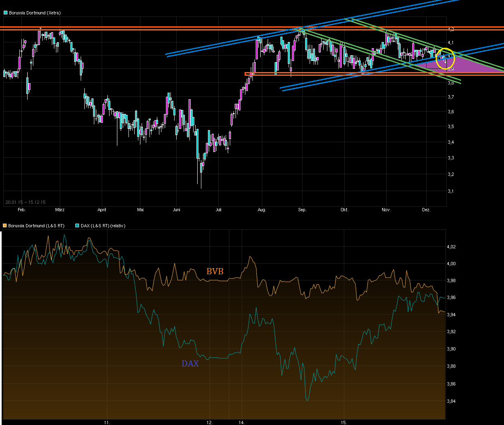Click the orange Borussia Dortmund (L&S RT) legend square
The image size is (504, 425).
tap(5, 226)
